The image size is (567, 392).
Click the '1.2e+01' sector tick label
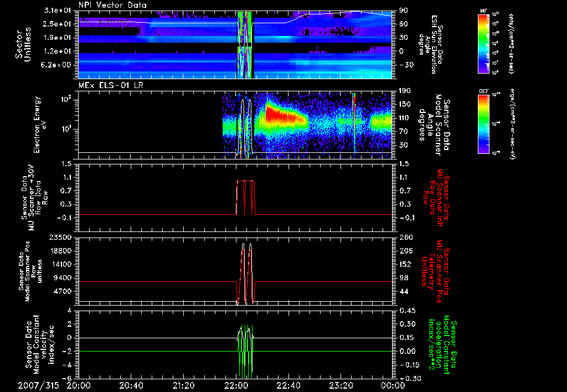[x=58, y=51]
